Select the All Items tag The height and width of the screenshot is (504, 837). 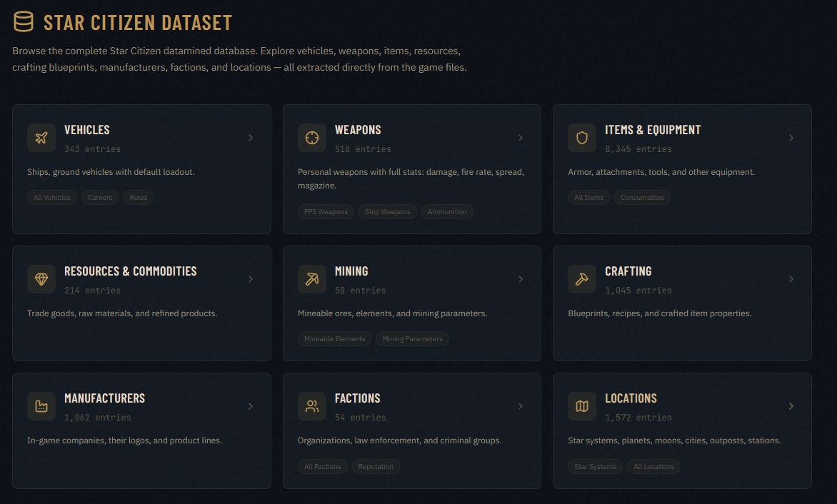(x=588, y=197)
